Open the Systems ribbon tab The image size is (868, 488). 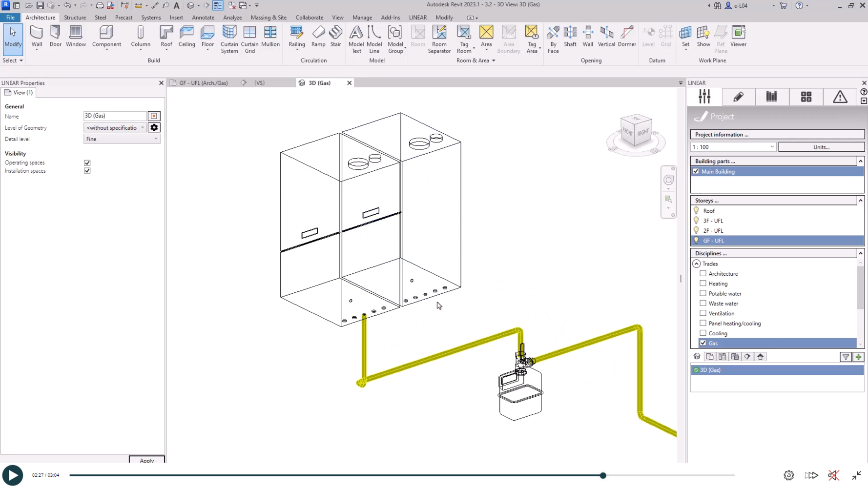pos(151,18)
